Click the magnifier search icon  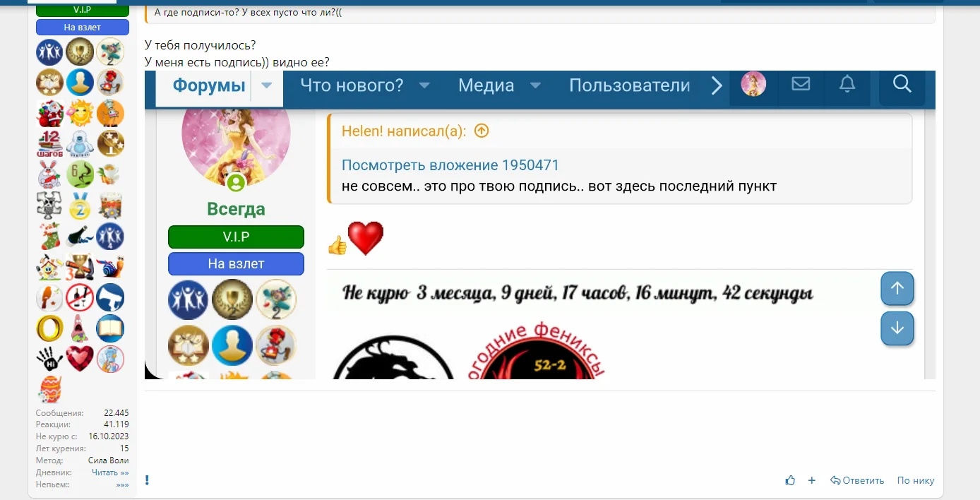[902, 84]
